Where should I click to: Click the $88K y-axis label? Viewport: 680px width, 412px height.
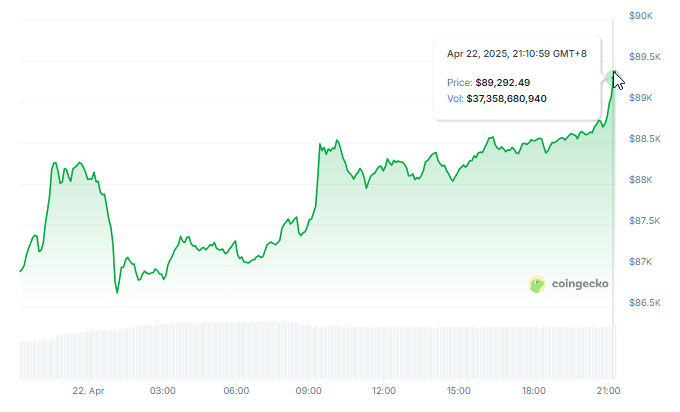640,180
